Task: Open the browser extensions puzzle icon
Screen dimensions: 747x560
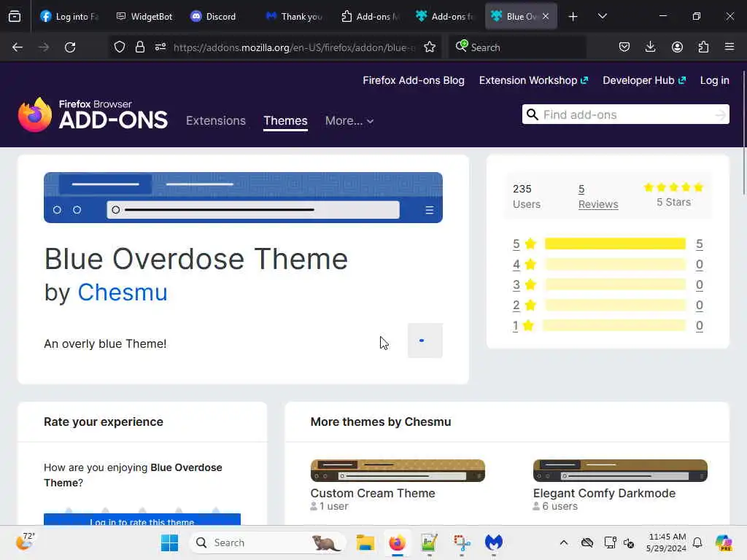Action: click(703, 47)
